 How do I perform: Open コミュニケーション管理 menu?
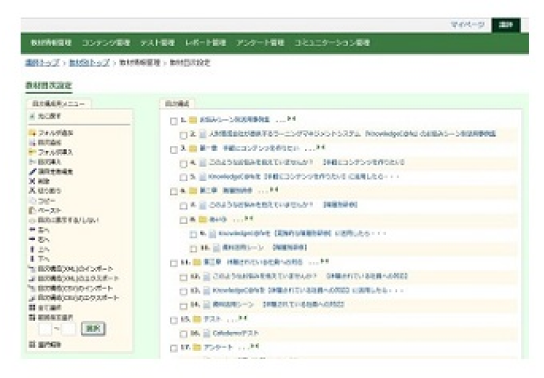(x=332, y=43)
